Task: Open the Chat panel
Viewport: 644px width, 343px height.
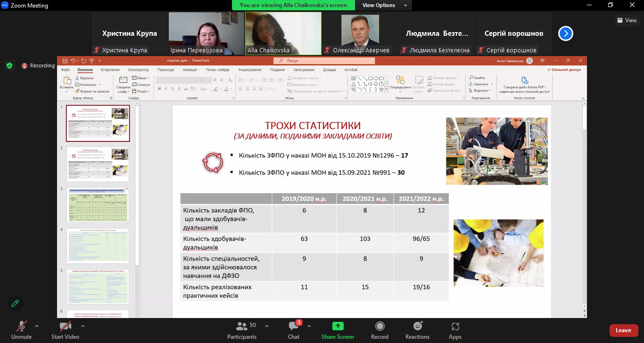Action: point(294,326)
